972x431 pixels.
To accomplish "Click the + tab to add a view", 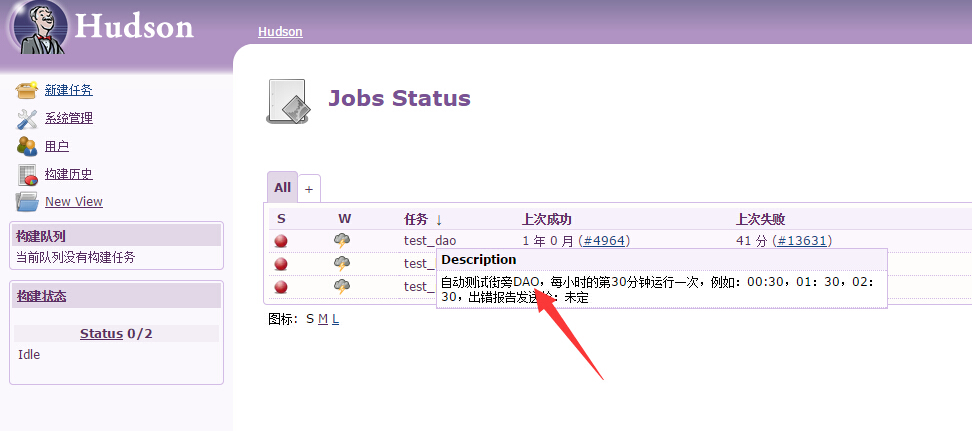I will pos(309,189).
